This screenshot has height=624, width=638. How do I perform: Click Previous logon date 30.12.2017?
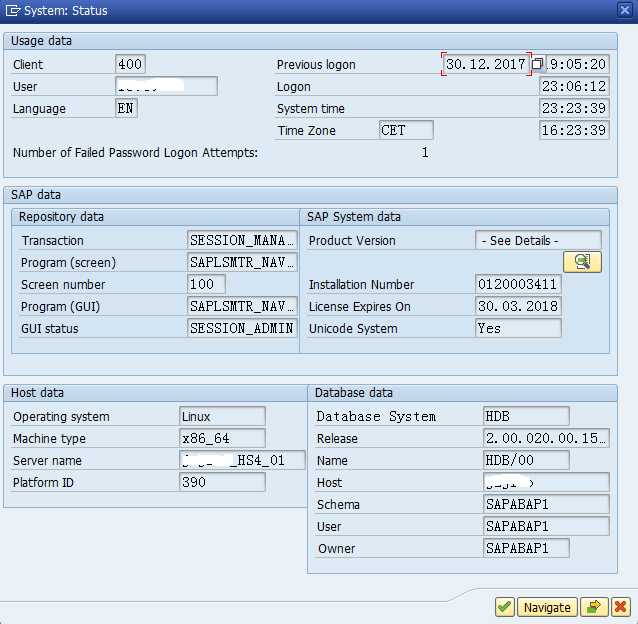coord(486,64)
